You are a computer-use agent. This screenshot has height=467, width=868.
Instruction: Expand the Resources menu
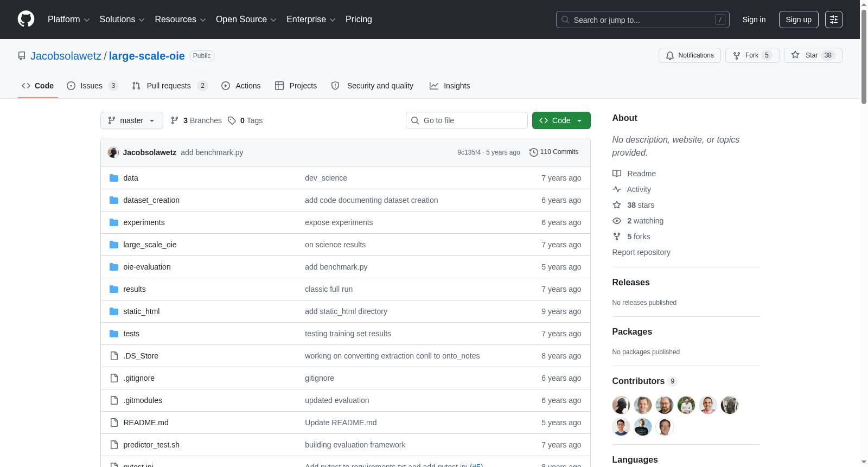coord(180,20)
